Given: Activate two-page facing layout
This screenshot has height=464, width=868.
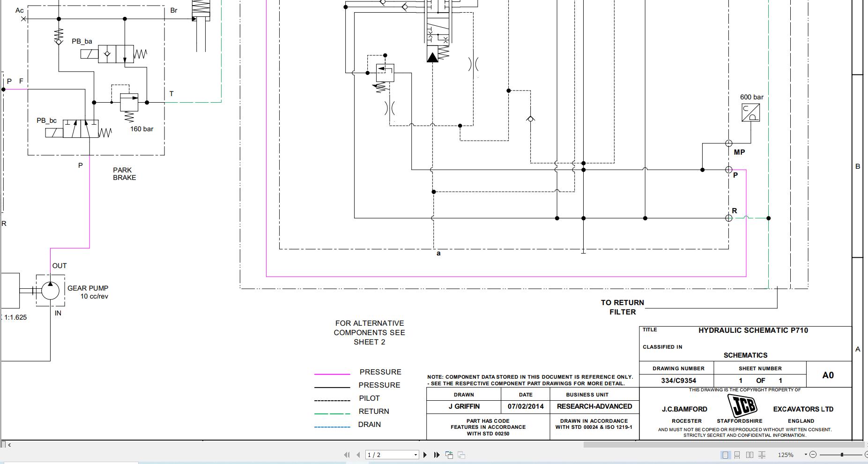Looking at the screenshot, I should coord(750,455).
